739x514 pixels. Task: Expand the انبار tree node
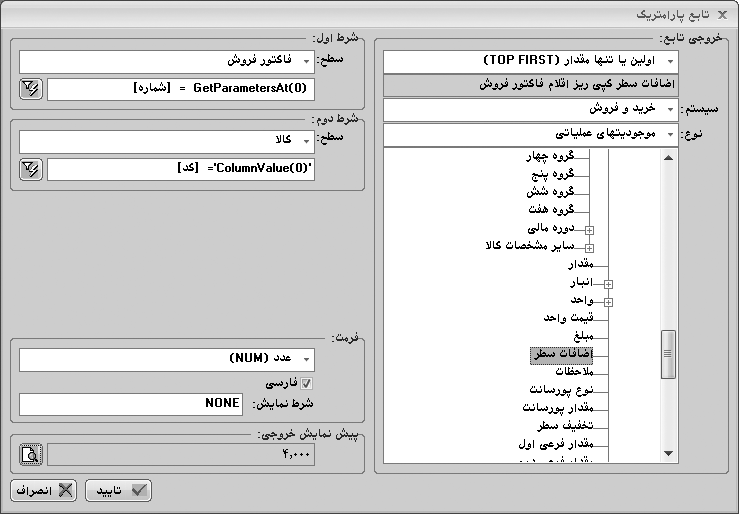click(608, 284)
